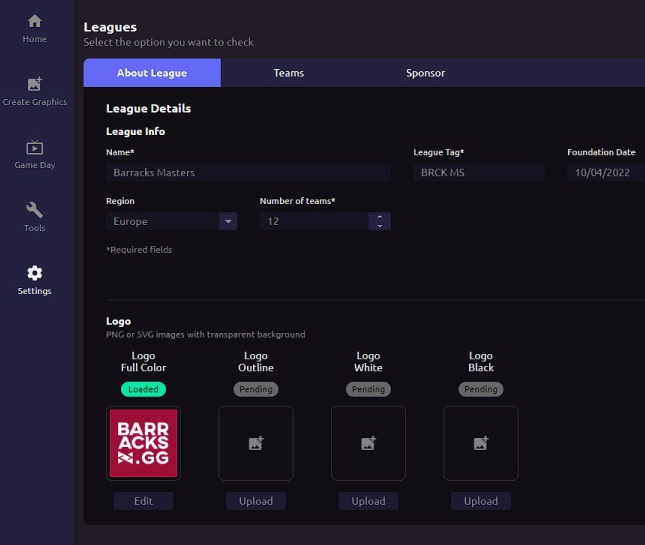Image resolution: width=645 pixels, height=545 pixels.
Task: Click the Barracks.gg logo thumbnail
Action: [x=143, y=443]
